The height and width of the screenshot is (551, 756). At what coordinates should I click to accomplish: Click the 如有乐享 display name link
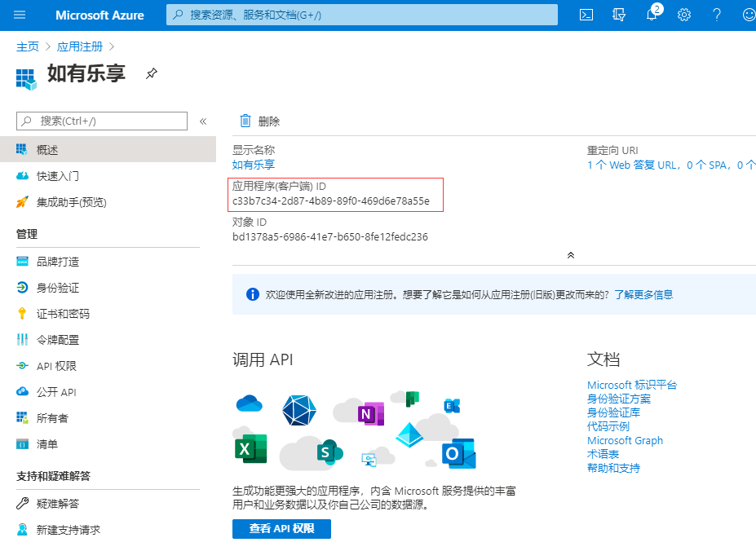pos(253,165)
